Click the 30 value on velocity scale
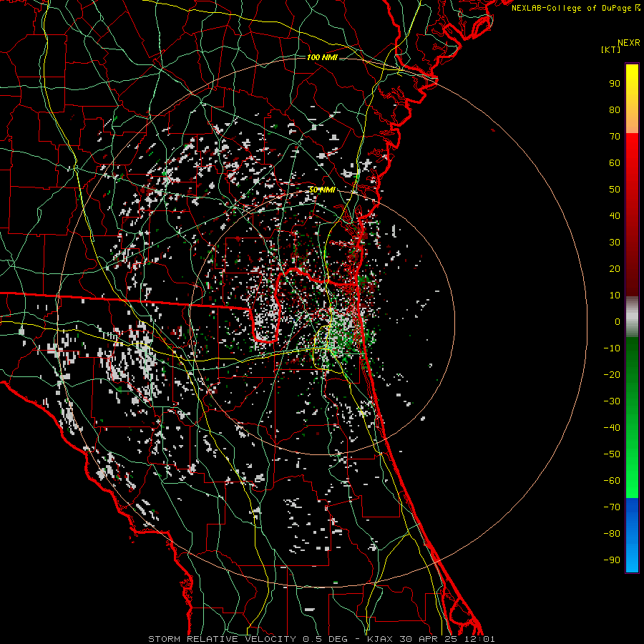Image resolution: width=644 pixels, height=644 pixels. point(615,243)
